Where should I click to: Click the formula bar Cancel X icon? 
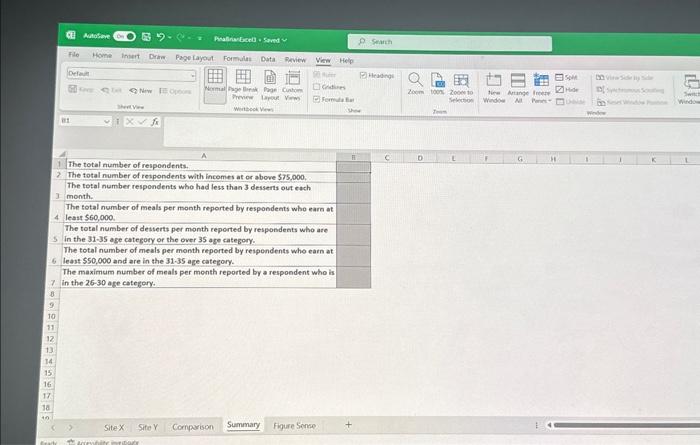pos(129,121)
